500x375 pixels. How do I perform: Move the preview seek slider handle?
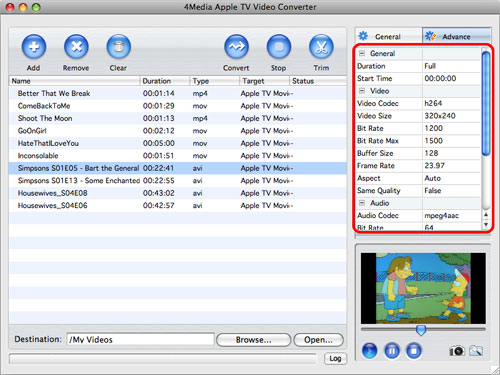421,330
